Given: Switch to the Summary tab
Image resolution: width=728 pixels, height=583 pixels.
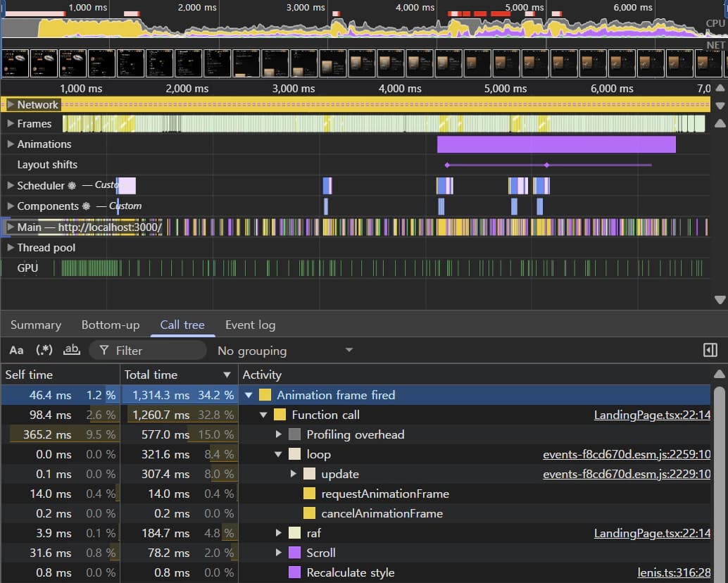Looking at the screenshot, I should click(36, 325).
